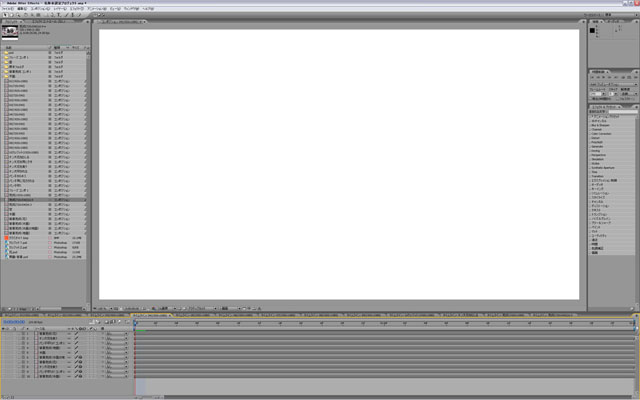Toggle loop option in Time Controls
The image size is (640, 400).
pos(629,77)
